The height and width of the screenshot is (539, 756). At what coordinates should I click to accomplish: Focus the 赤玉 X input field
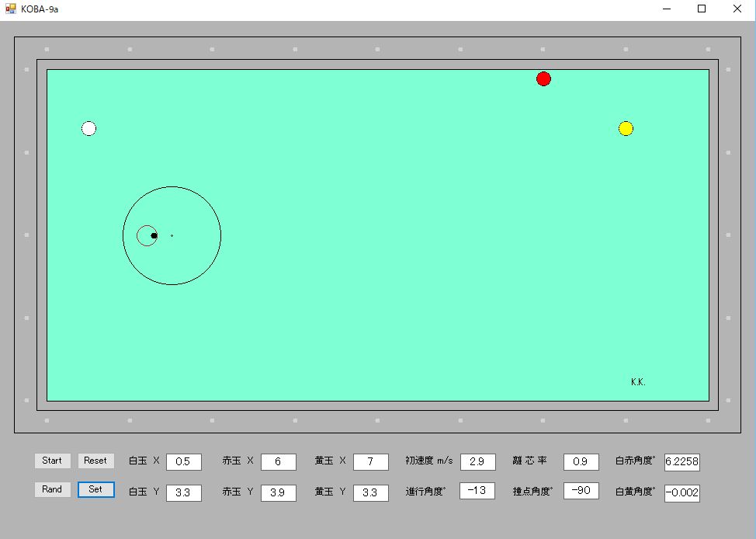278,462
